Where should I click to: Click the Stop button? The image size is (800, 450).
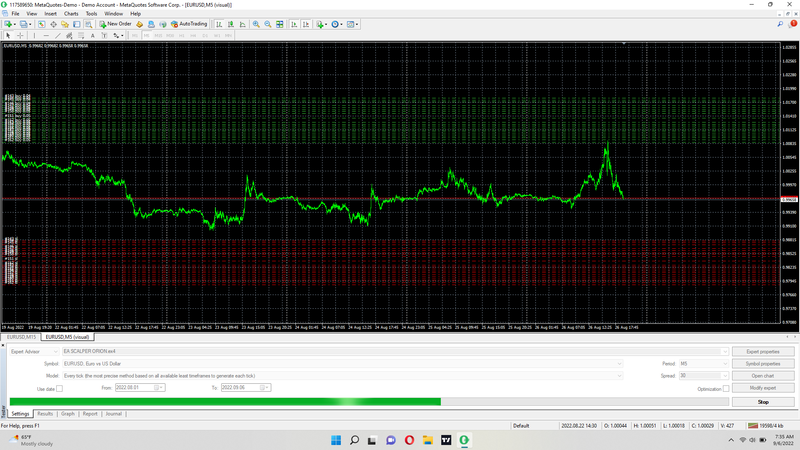[763, 401]
